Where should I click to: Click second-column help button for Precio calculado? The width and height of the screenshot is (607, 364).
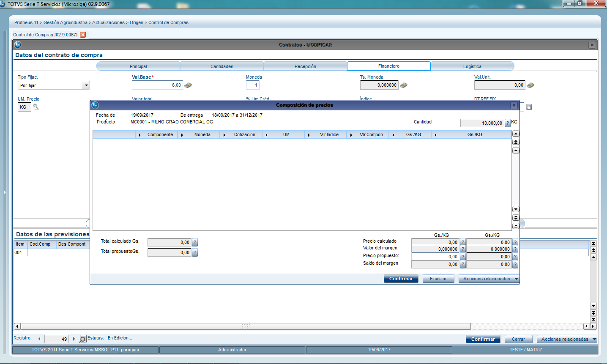point(515,242)
